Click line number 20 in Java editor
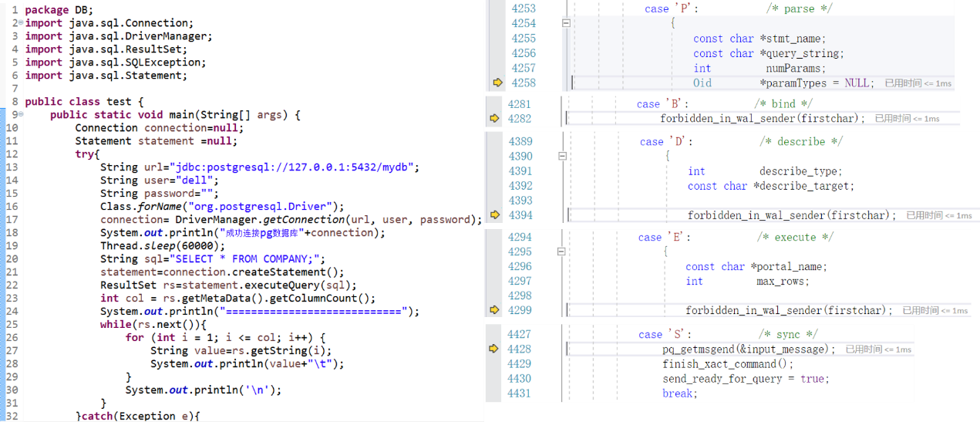980x422 pixels. click(11, 259)
